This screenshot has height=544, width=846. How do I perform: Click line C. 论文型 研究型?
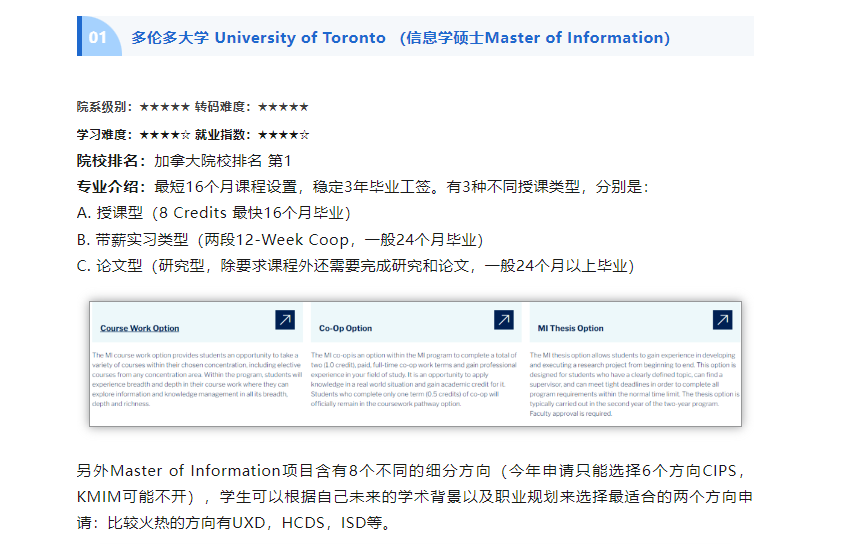[x=356, y=266]
